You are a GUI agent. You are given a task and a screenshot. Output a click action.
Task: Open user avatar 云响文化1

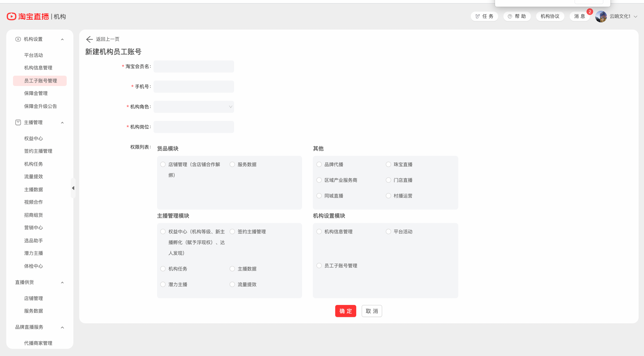601,17
